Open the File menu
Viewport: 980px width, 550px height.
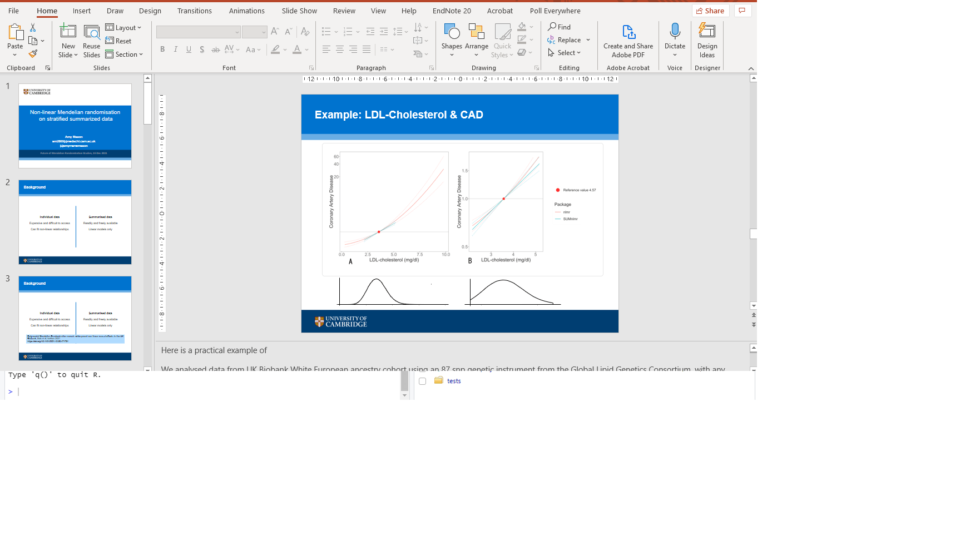tap(13, 11)
